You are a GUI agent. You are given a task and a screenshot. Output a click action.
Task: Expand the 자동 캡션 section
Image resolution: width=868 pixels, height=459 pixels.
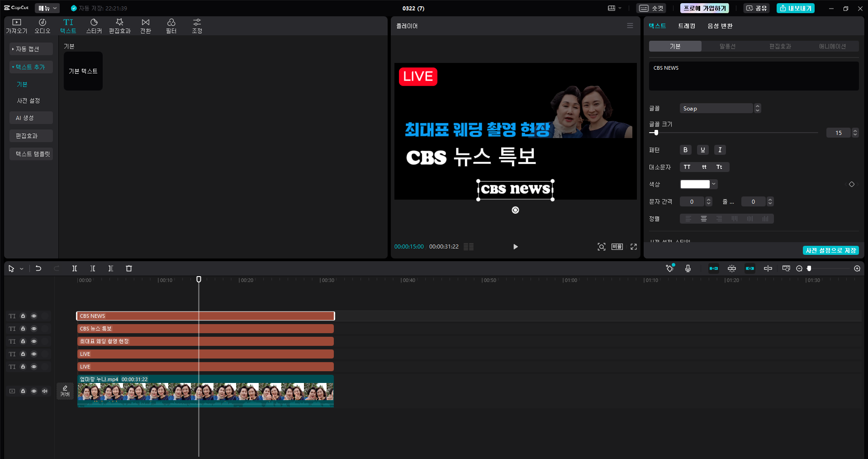point(31,49)
